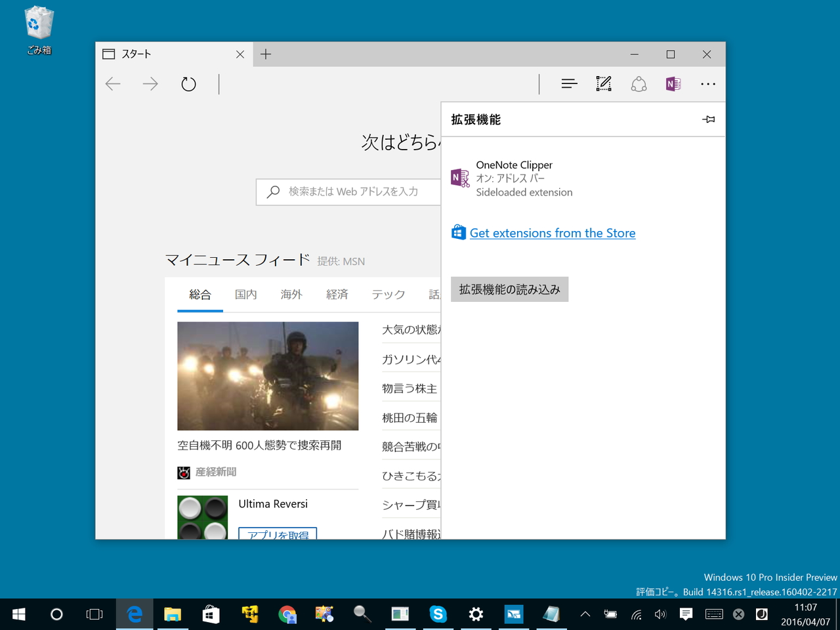Expand hidden system tray icons
The image size is (840, 630).
coord(584,614)
